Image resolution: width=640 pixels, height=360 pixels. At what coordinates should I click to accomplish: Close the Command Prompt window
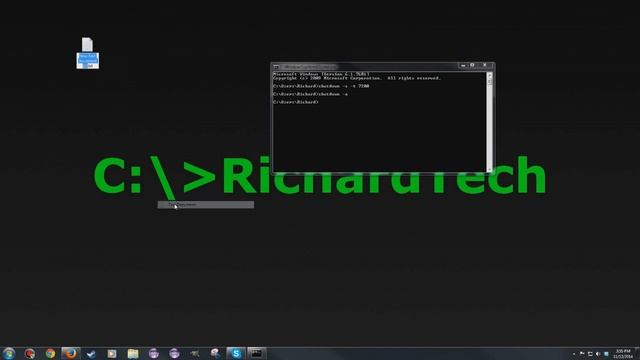[485, 65]
